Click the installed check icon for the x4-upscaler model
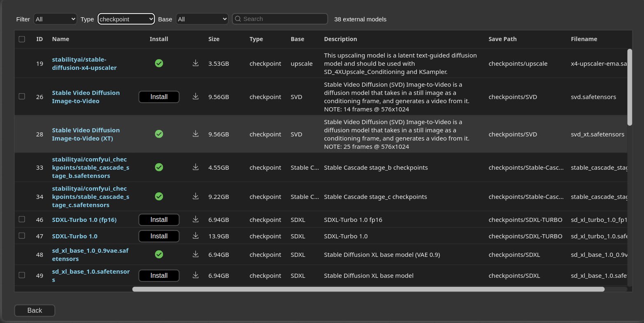Screen dimensions: 644x323 pyautogui.click(x=159, y=63)
